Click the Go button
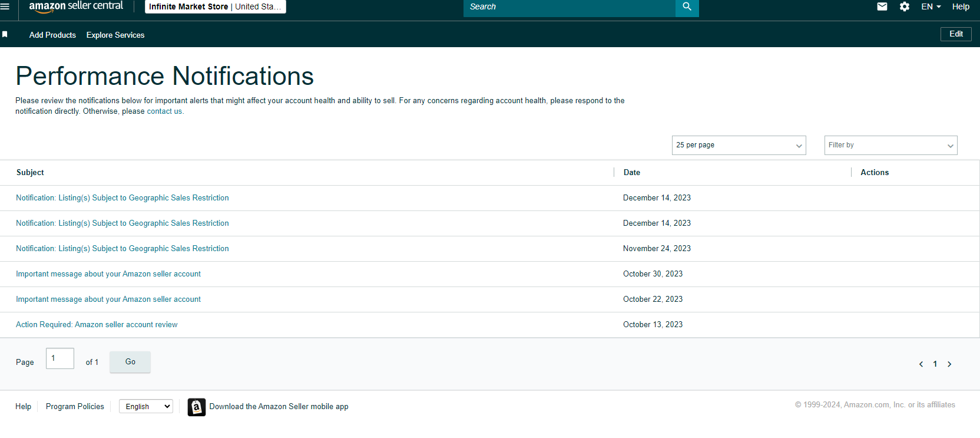 (x=130, y=362)
